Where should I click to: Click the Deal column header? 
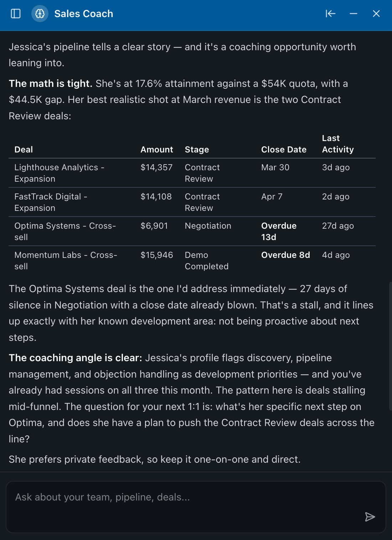[x=24, y=150]
